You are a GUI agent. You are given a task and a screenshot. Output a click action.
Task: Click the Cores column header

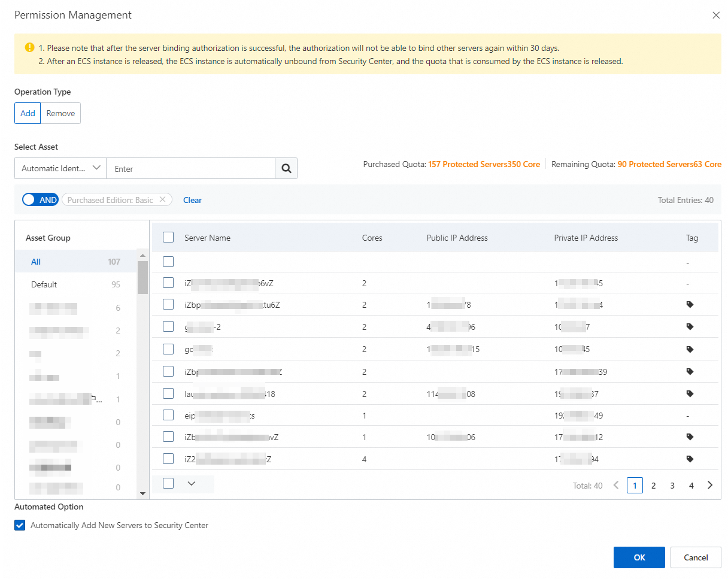tap(372, 238)
